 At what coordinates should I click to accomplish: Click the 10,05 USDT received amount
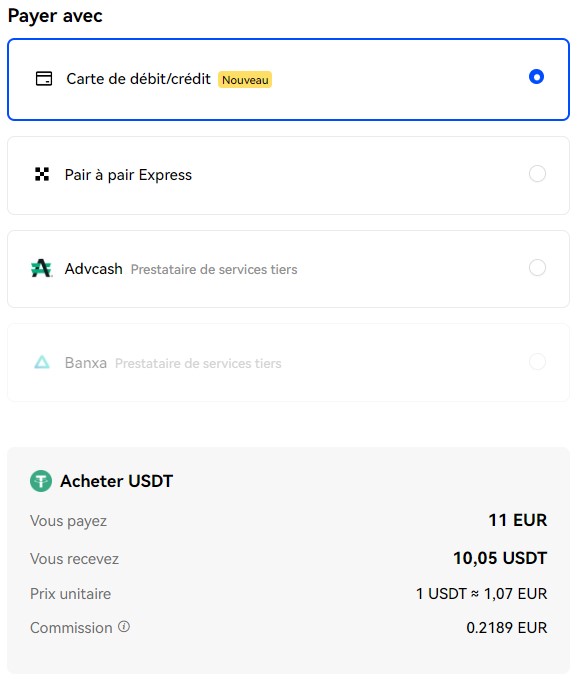(x=500, y=558)
